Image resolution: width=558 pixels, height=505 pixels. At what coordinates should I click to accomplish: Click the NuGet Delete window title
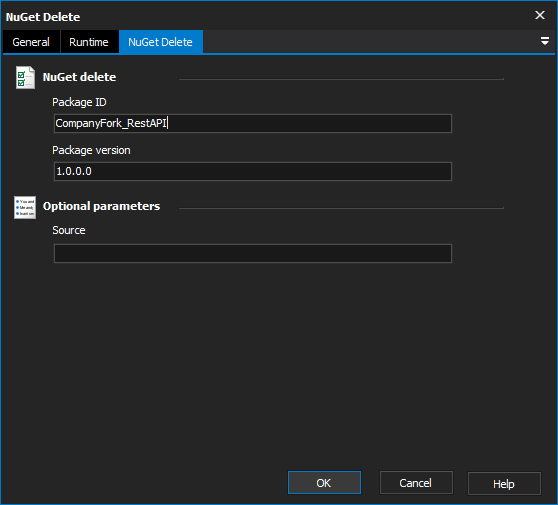[43, 17]
